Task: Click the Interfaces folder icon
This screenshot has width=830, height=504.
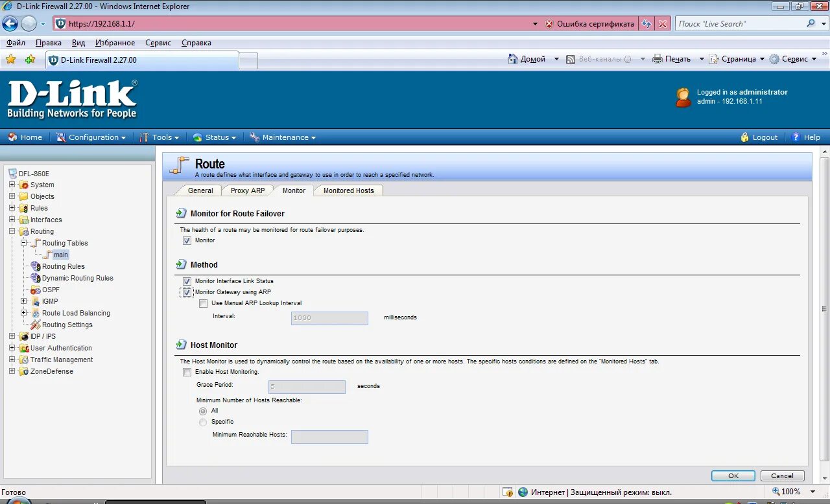Action: (x=24, y=220)
